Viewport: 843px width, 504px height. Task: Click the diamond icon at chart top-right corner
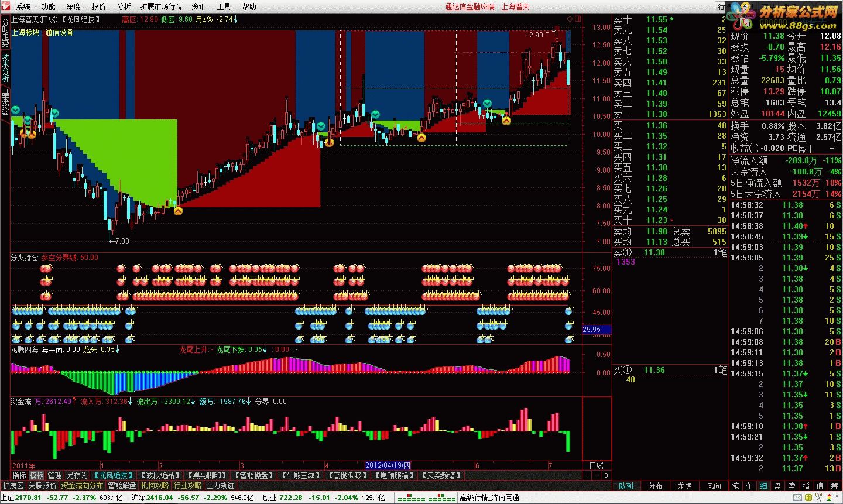570,19
